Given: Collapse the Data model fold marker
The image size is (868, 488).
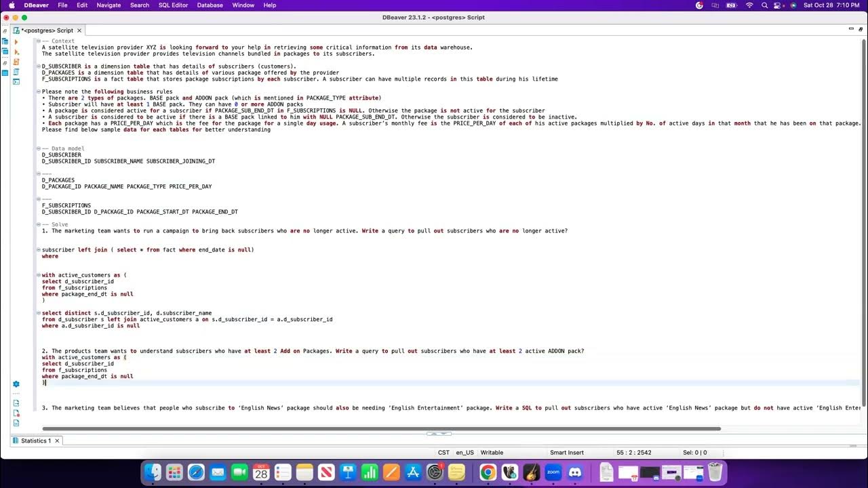Looking at the screenshot, I should coord(39,148).
